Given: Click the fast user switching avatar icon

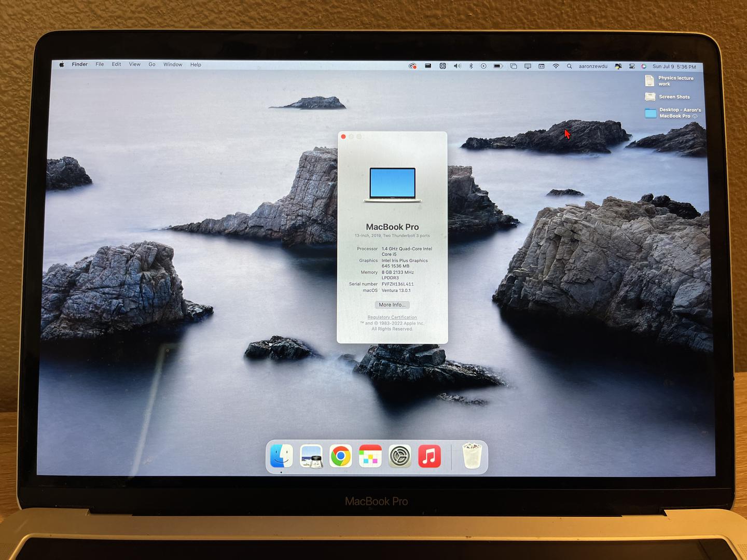Looking at the screenshot, I should [x=618, y=66].
